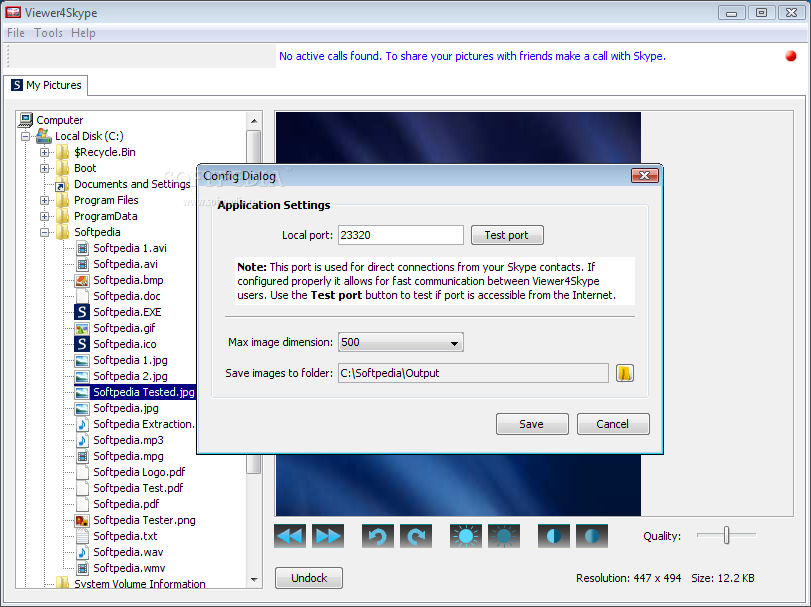Switch to My Pictures tab
This screenshot has height=607, width=811.
coord(46,85)
